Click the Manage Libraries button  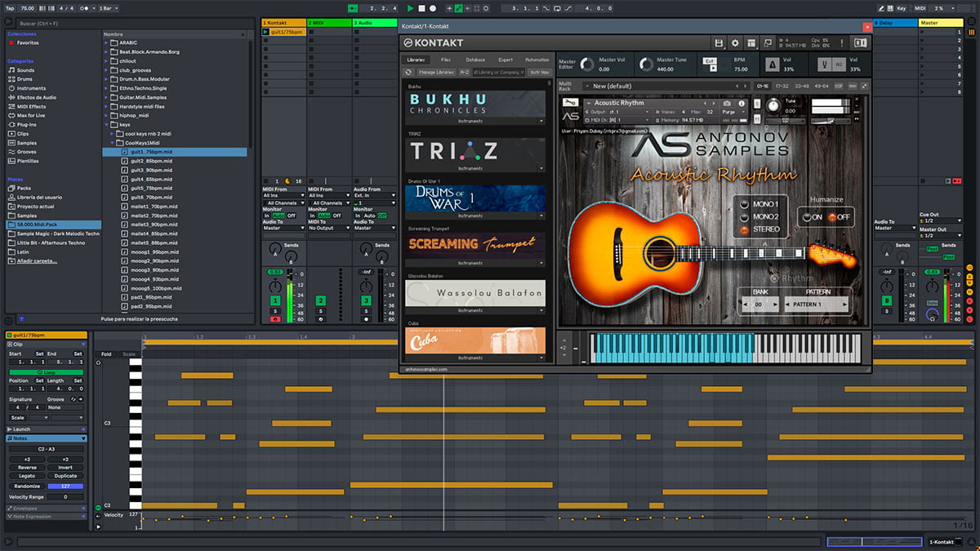437,72
